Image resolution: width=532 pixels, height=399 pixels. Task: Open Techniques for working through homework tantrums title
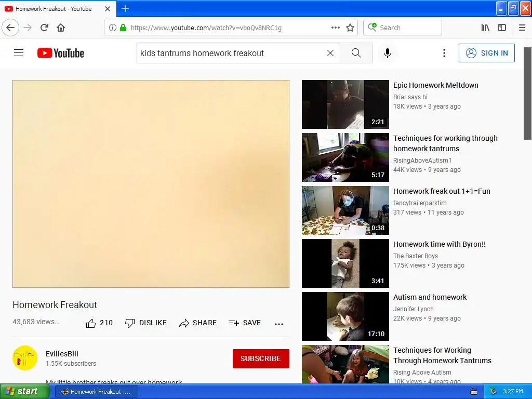tap(445, 143)
